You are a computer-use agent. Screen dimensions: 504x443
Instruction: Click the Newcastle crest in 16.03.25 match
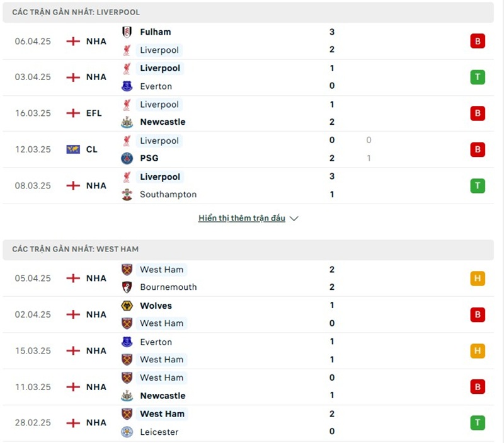pyautogui.click(x=127, y=122)
